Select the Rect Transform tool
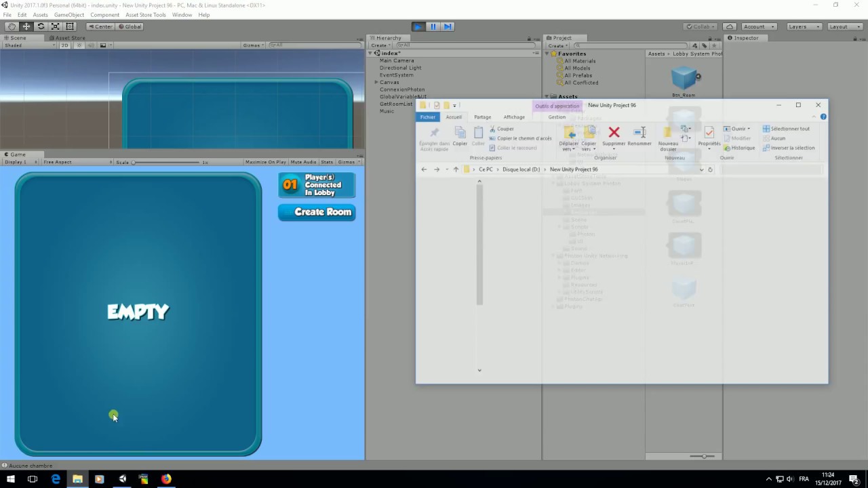Viewport: 868px width, 488px height. [x=70, y=26]
